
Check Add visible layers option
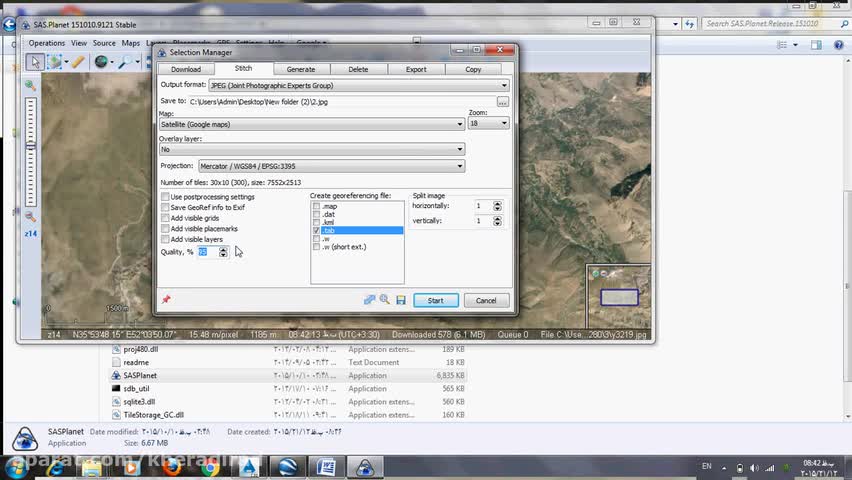tap(165, 239)
